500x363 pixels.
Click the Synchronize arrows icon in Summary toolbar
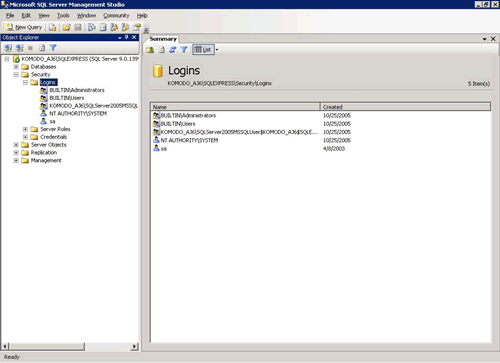pyautogui.click(x=173, y=50)
